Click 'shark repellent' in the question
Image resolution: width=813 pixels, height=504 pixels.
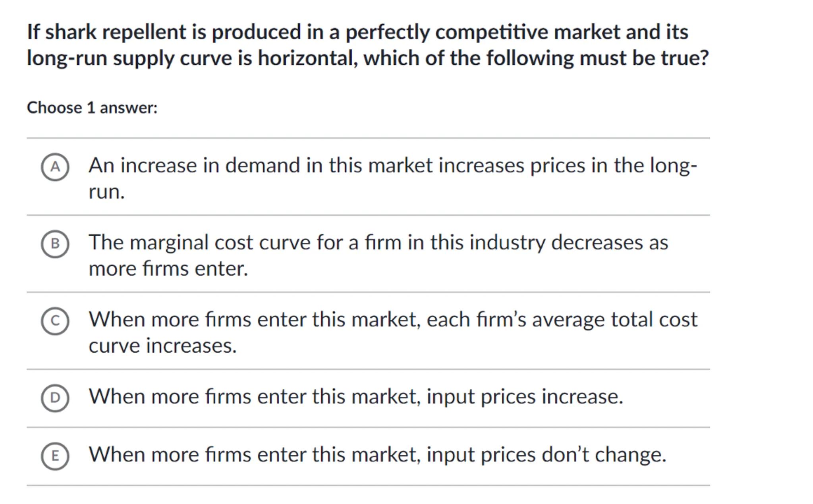tap(115, 32)
